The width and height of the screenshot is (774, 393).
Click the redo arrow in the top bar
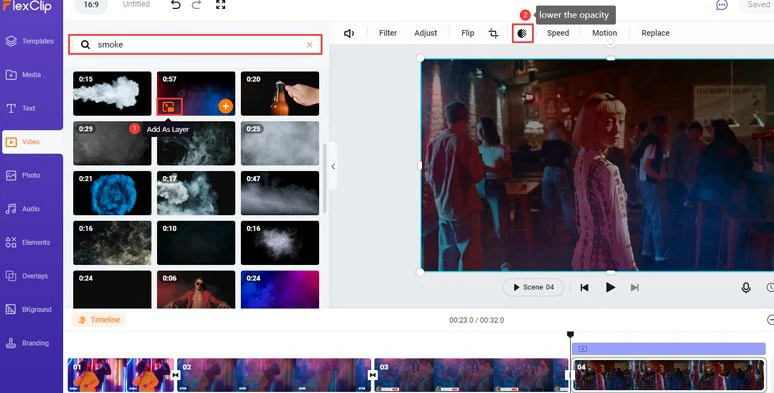coord(196,4)
